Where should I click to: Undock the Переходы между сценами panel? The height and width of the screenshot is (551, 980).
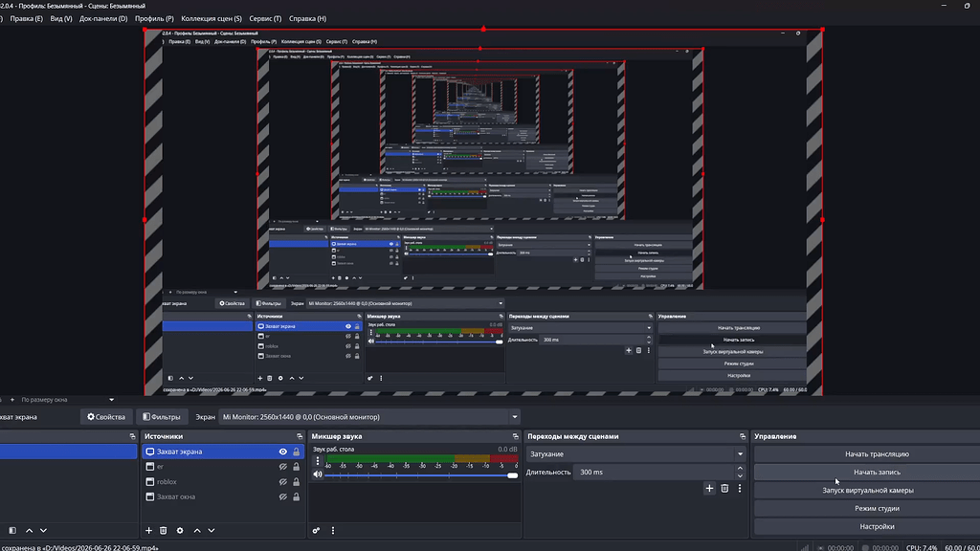pos(743,436)
